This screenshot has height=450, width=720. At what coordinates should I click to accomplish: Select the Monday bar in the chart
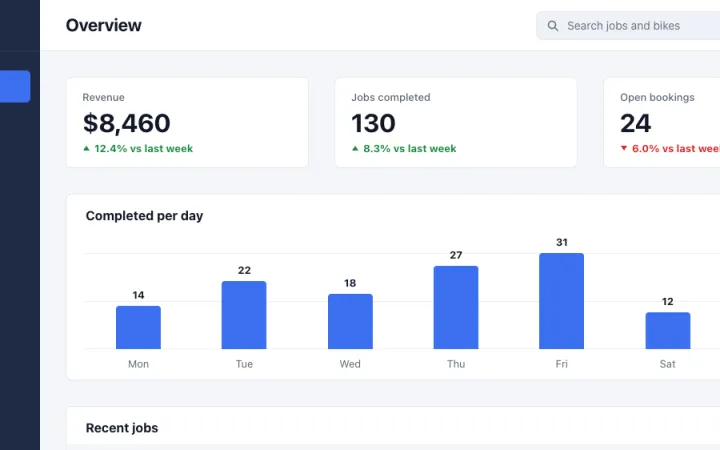pyautogui.click(x=138, y=327)
